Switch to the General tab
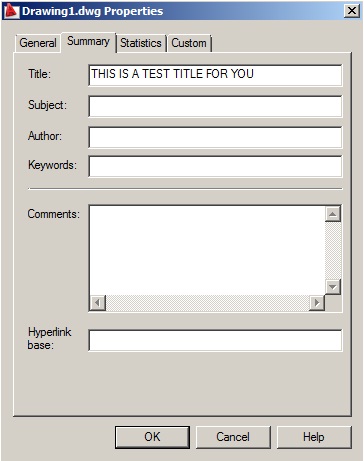Image resolution: width=364 pixels, height=461 pixels. 38,43
